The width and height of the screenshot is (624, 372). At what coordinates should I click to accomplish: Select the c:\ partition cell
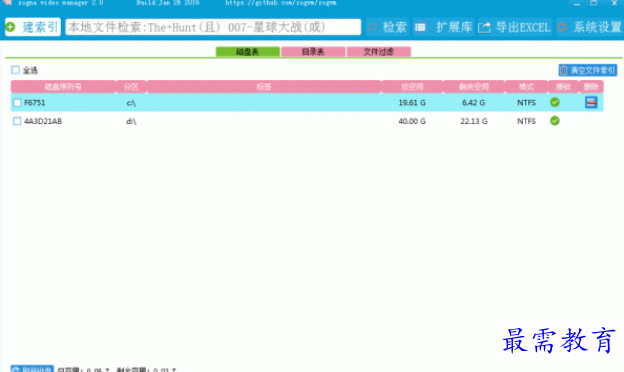tap(131, 103)
